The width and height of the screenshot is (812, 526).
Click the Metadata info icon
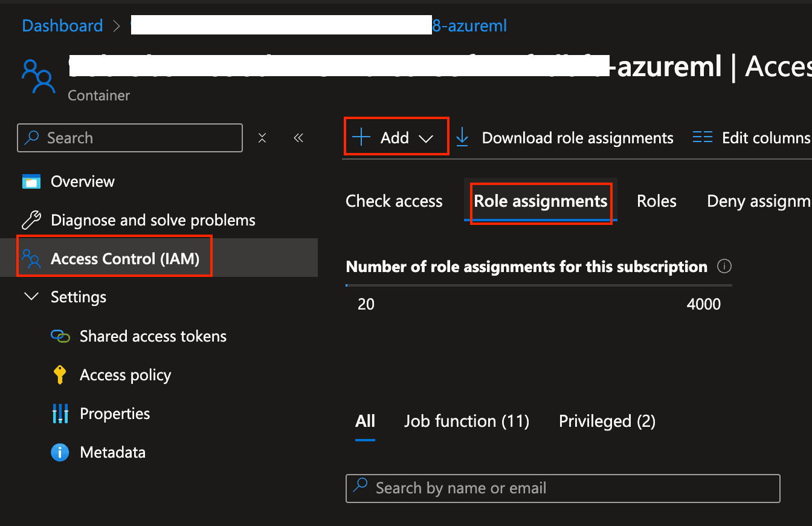(59, 452)
